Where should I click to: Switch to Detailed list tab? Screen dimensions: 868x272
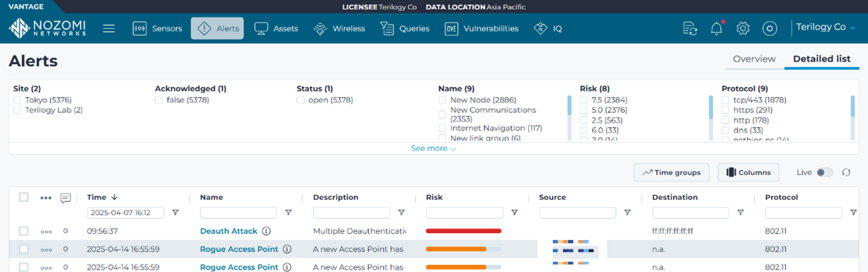[822, 59]
